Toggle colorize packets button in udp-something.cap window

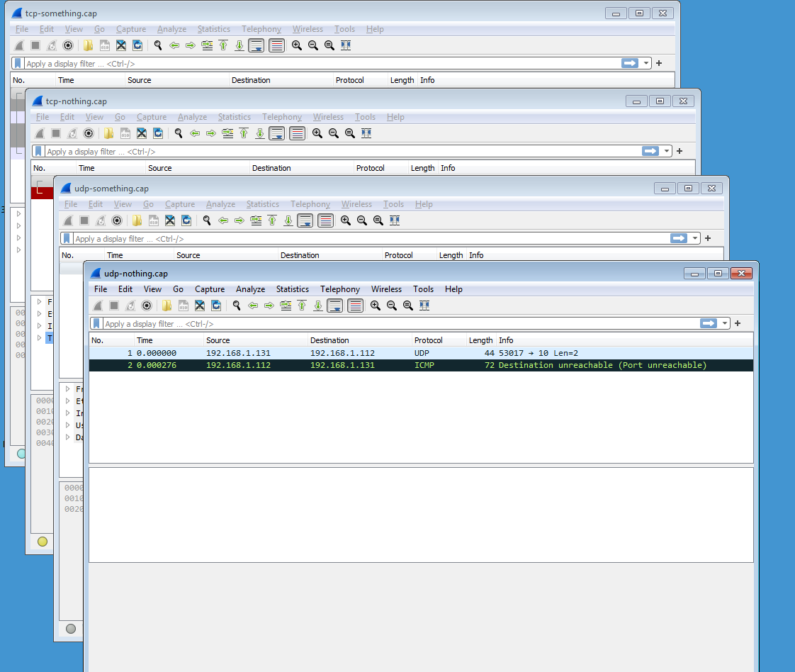pyautogui.click(x=326, y=220)
